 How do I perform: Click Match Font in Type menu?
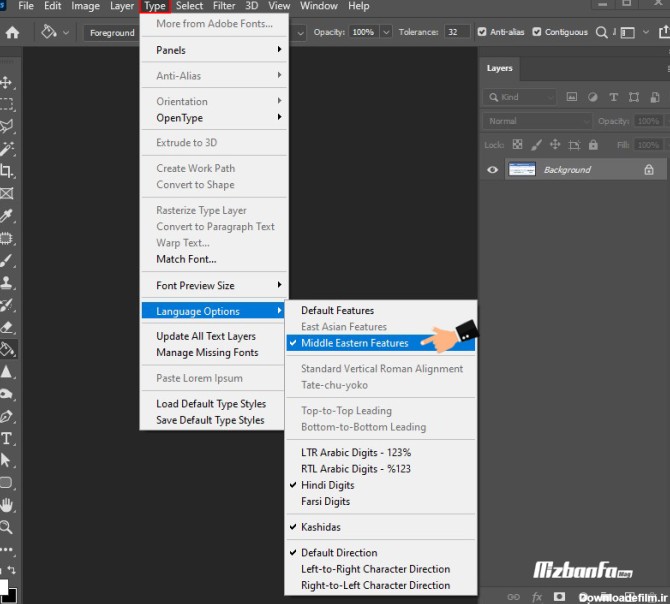[186, 259]
